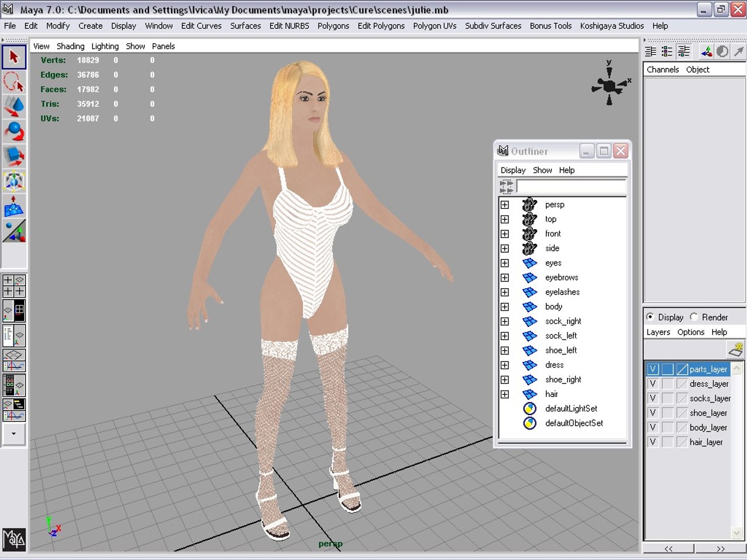Select the Render radio button
The height and width of the screenshot is (560, 747).
694,317
